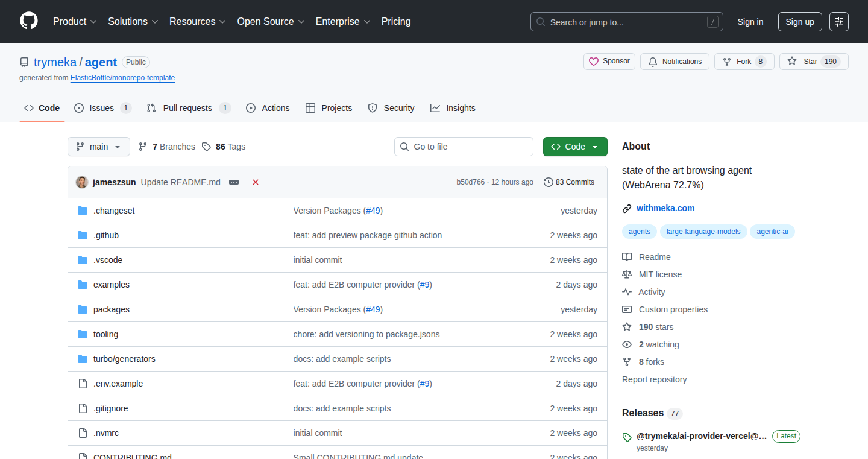This screenshot has height=459, width=868.
Task: Click the MIT license scale icon
Action: (627, 274)
